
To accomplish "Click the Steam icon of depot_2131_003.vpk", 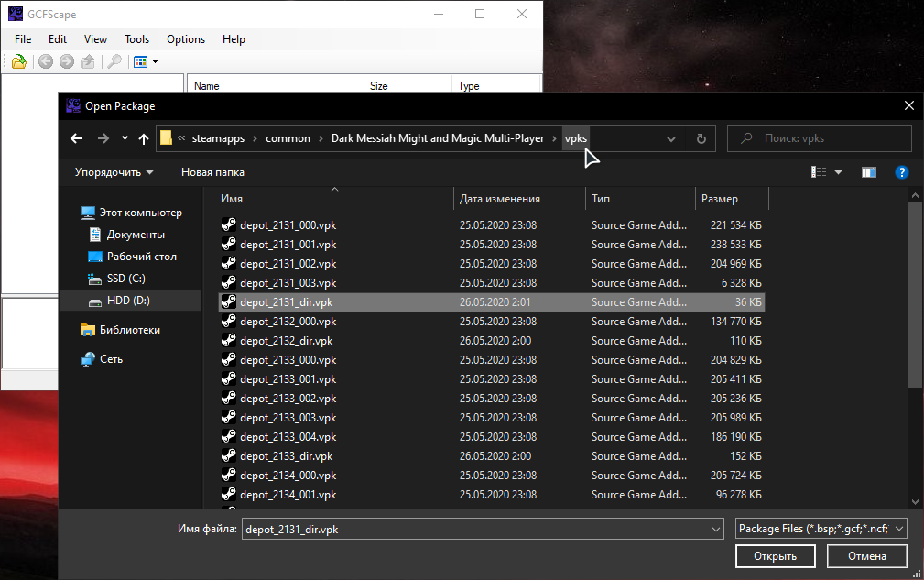I will [229, 283].
